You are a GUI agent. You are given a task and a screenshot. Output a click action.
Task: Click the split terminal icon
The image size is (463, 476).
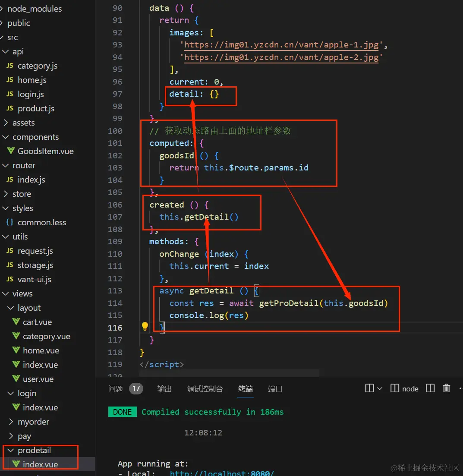point(369,388)
